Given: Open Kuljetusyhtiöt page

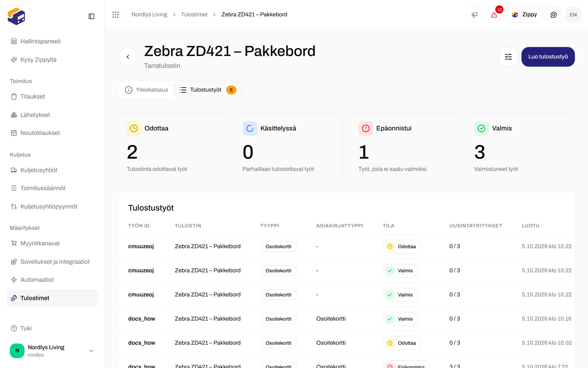Looking at the screenshot, I should (52, 170).
